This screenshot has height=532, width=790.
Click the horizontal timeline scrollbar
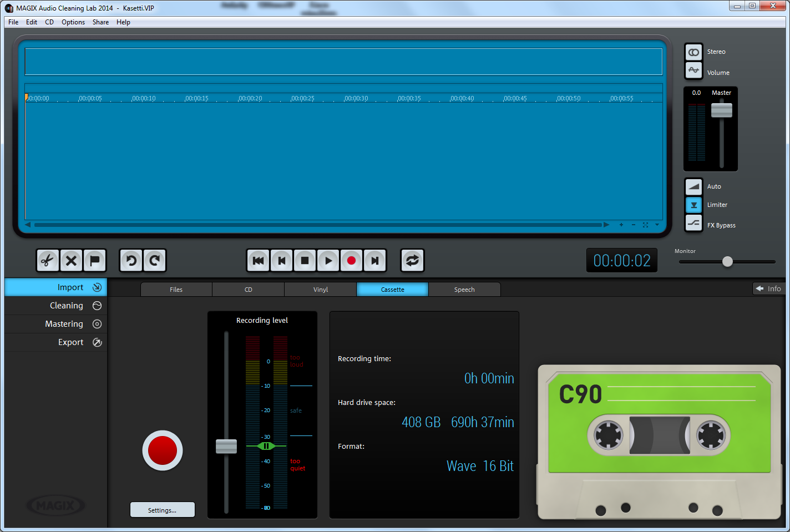point(318,225)
